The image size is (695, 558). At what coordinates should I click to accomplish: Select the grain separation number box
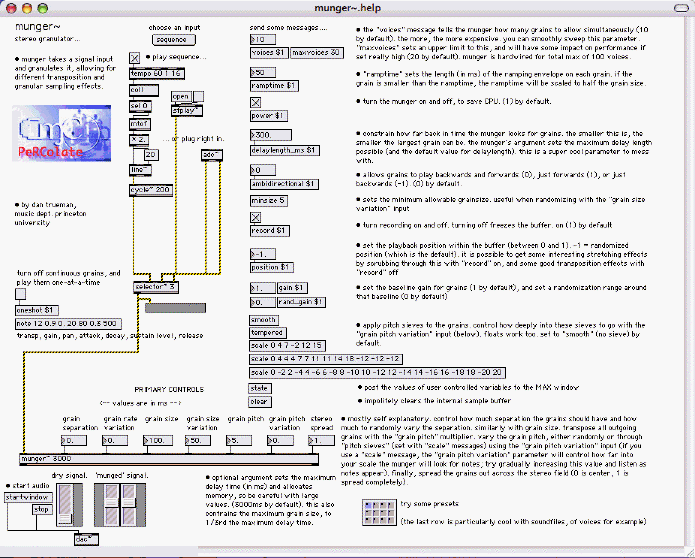point(74,441)
